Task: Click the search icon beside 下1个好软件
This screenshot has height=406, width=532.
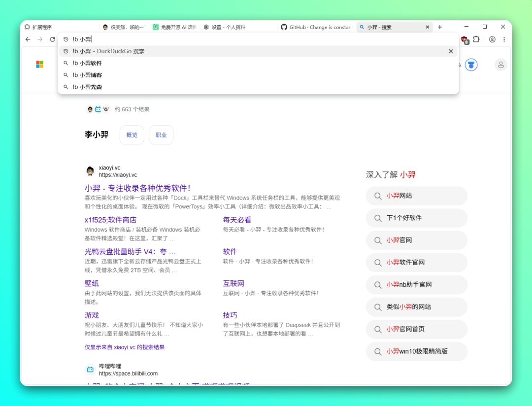Action: pyautogui.click(x=378, y=218)
